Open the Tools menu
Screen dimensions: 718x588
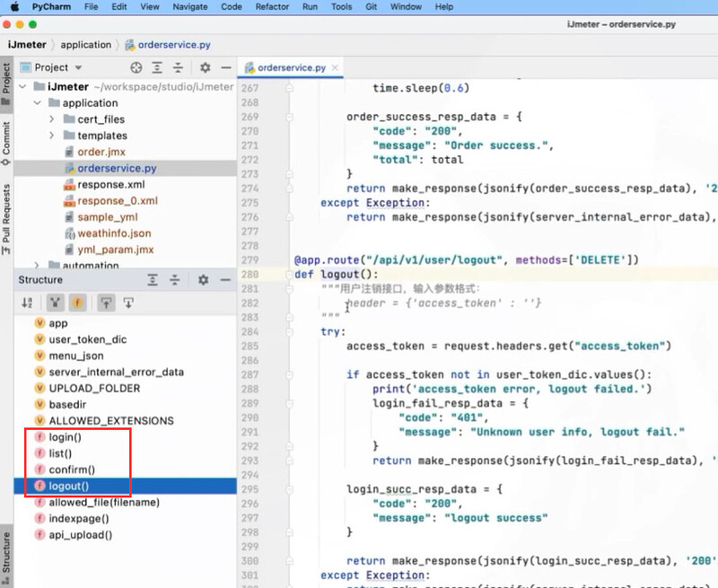click(342, 6)
